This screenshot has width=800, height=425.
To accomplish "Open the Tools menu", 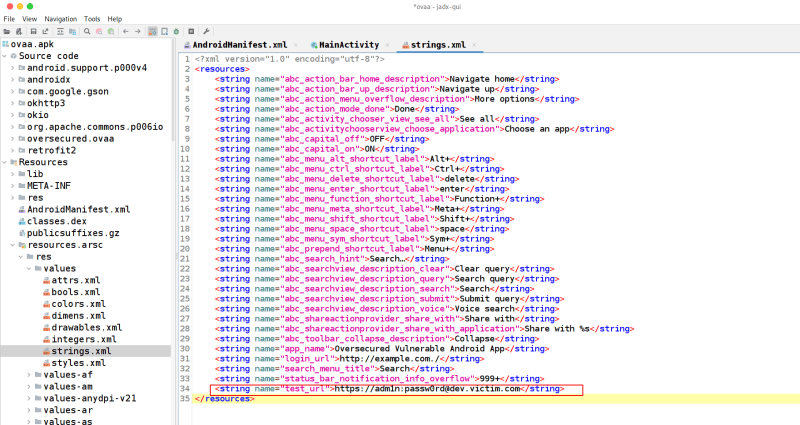I will click(92, 19).
